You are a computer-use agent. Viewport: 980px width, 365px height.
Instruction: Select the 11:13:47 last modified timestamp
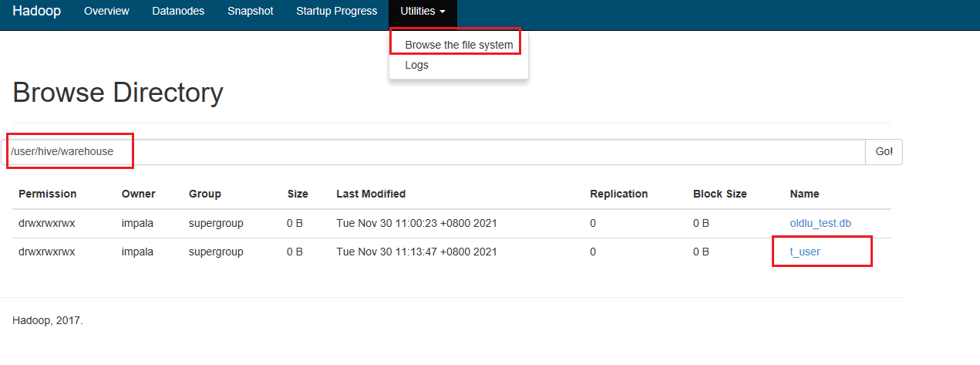[x=416, y=252]
